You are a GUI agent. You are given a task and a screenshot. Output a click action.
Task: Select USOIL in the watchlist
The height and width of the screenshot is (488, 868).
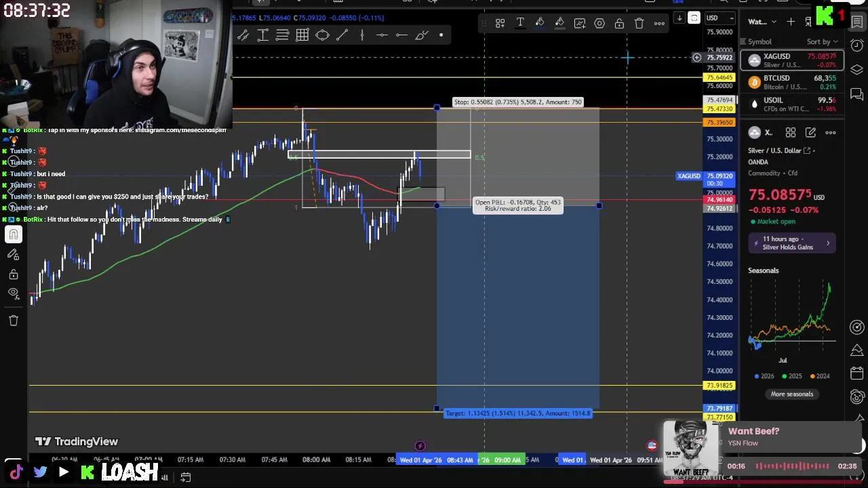(791, 104)
